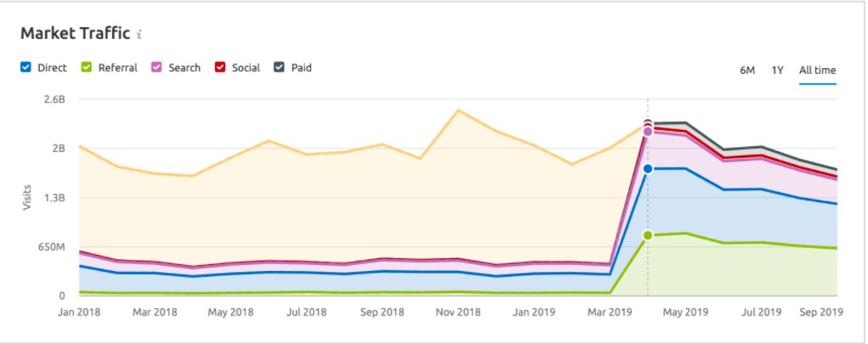Image resolution: width=868 pixels, height=344 pixels.
Task: Click the peak of the yellow line
Action: pyautogui.click(x=457, y=110)
